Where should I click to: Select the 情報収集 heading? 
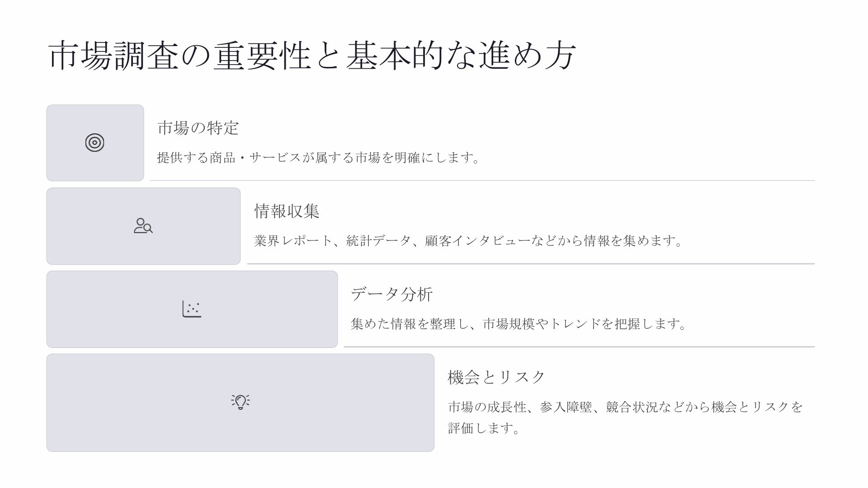287,211
